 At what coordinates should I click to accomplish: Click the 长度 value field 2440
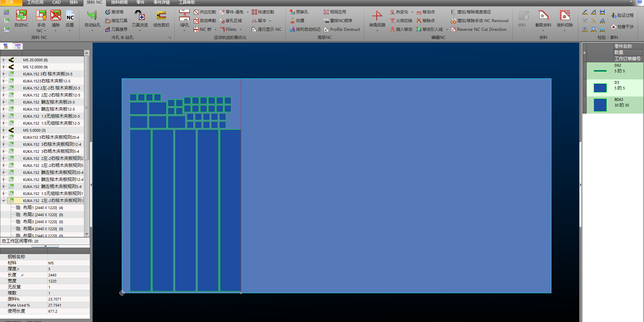(x=68, y=275)
